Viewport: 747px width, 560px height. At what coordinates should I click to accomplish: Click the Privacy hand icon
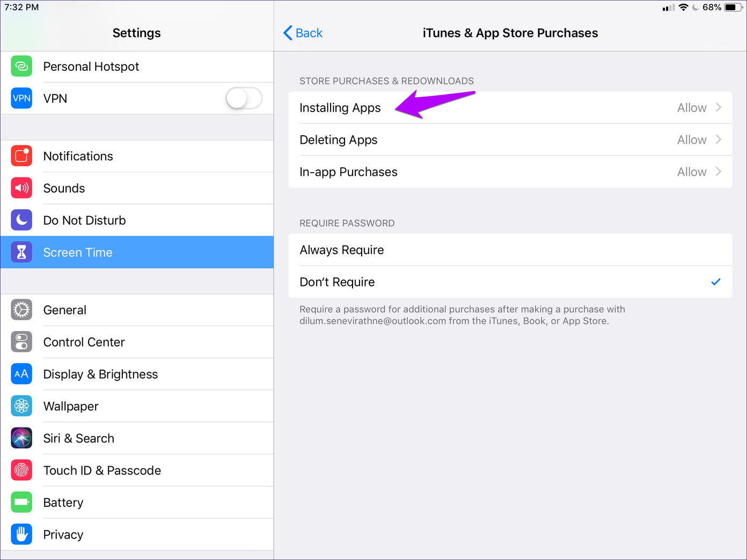[x=21, y=534]
